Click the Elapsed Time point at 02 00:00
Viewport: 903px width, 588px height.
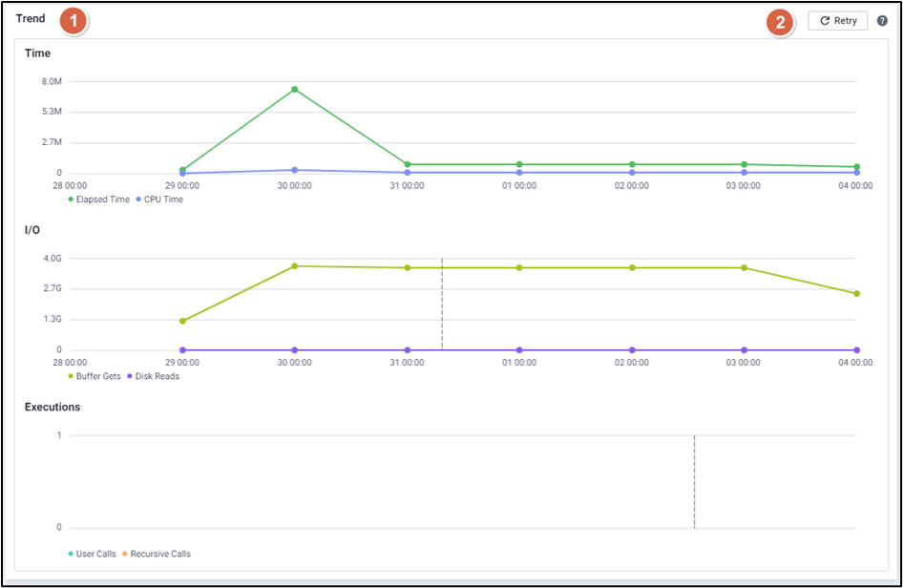coord(632,164)
